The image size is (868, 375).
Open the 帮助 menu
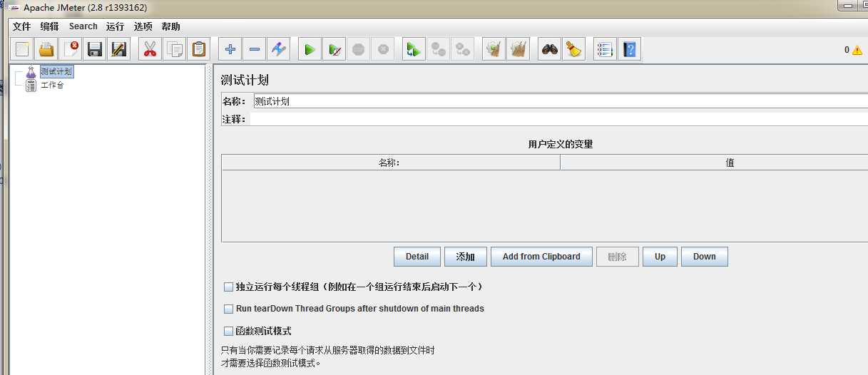coord(170,26)
